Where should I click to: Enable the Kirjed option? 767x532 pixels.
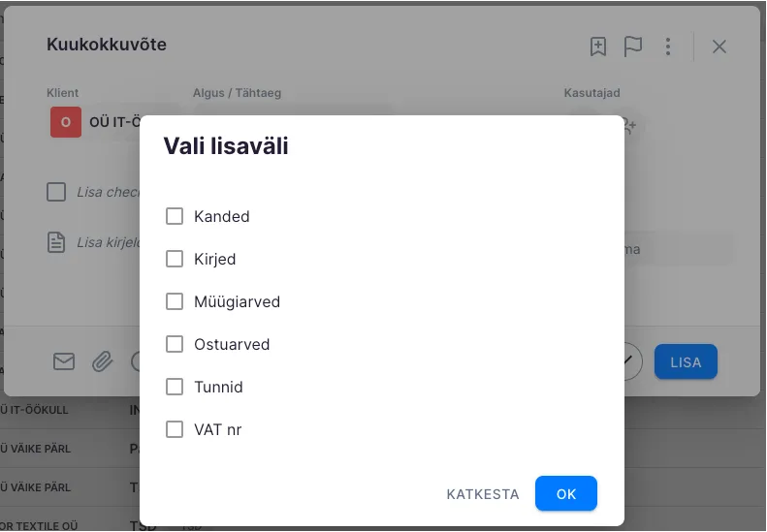click(175, 259)
